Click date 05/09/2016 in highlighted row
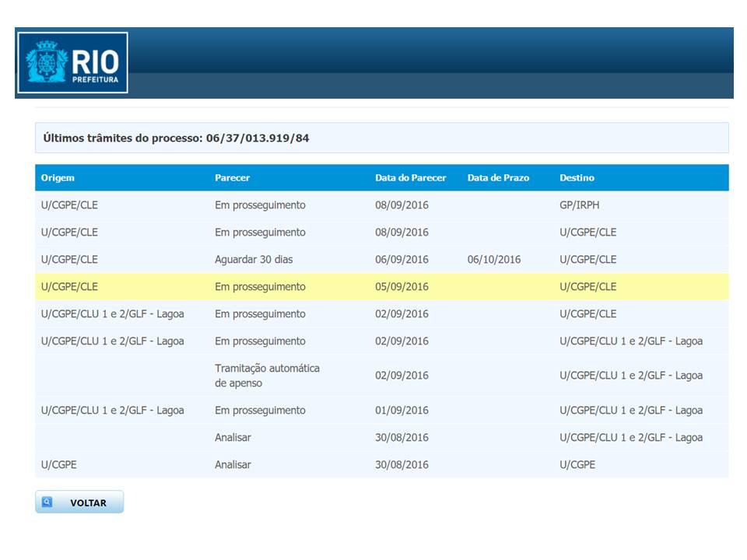Viewport: 747px width, 560px height. point(402,287)
